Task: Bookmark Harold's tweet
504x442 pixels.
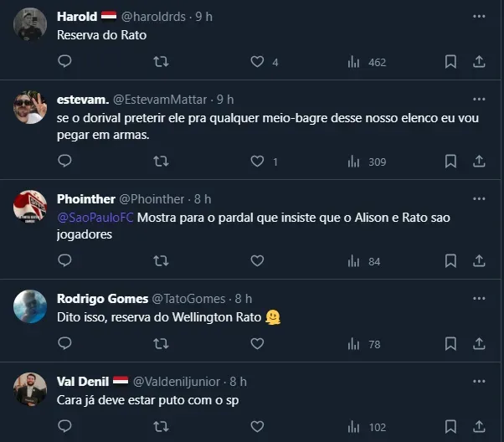Action: click(450, 61)
